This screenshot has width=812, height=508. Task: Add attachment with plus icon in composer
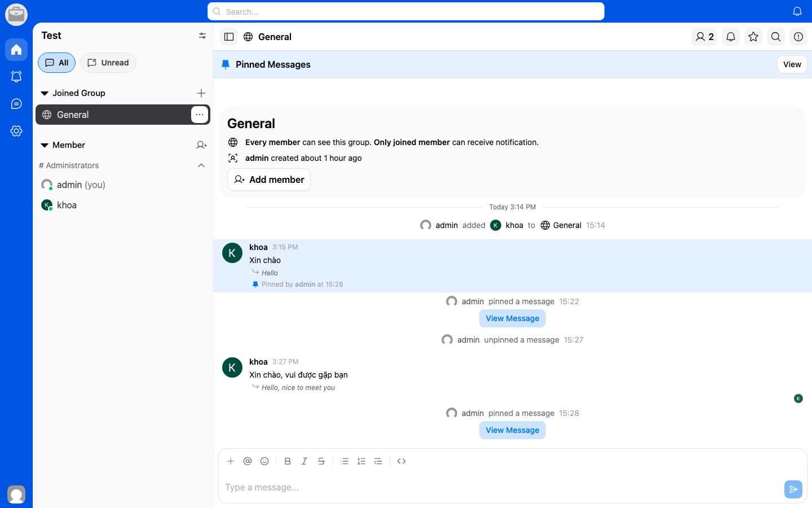(x=231, y=461)
